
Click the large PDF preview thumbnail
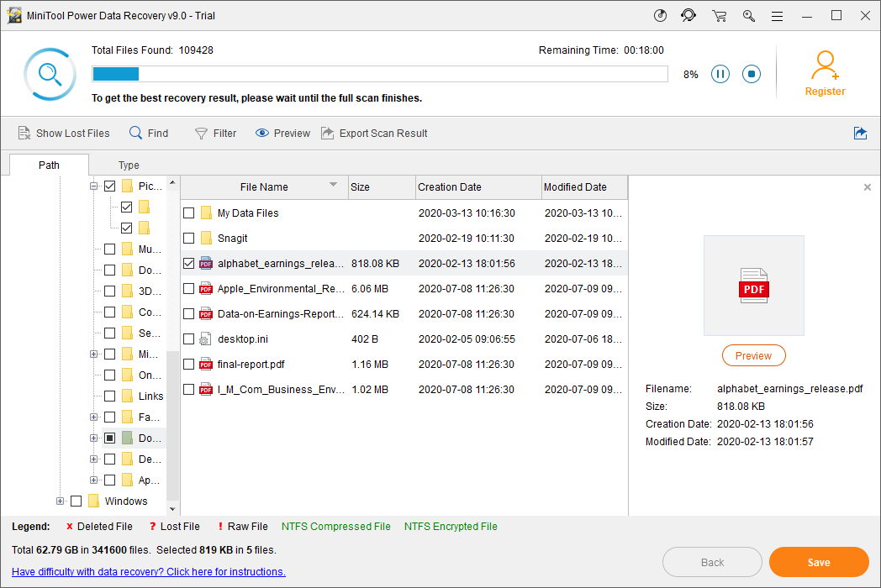(x=753, y=286)
